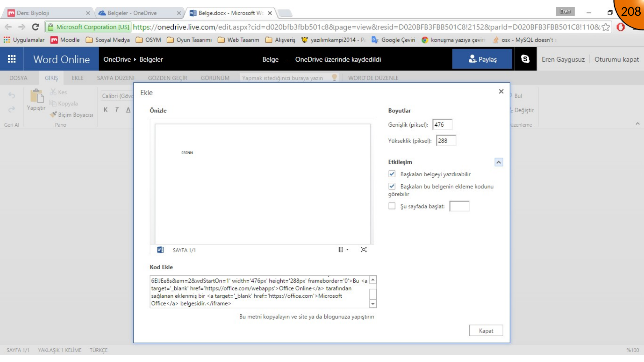Click the browser address bar URL
This screenshot has width=644, height=362.
click(x=366, y=27)
